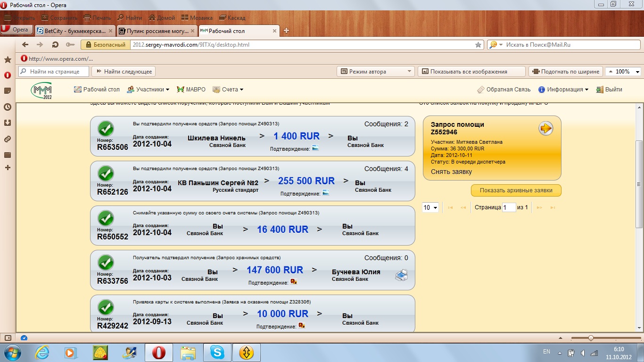Viewport: 644px width, 362px height.
Task: Click the MMM 2012 logo
Action: (41, 90)
